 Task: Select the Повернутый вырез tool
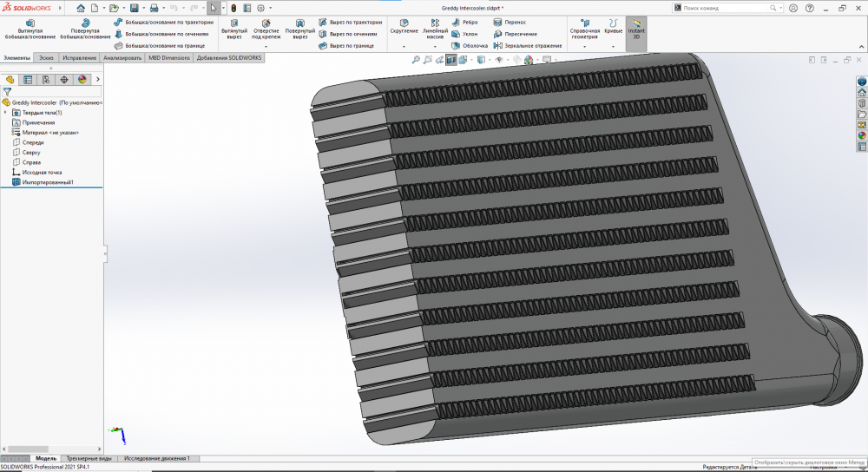tap(299, 29)
